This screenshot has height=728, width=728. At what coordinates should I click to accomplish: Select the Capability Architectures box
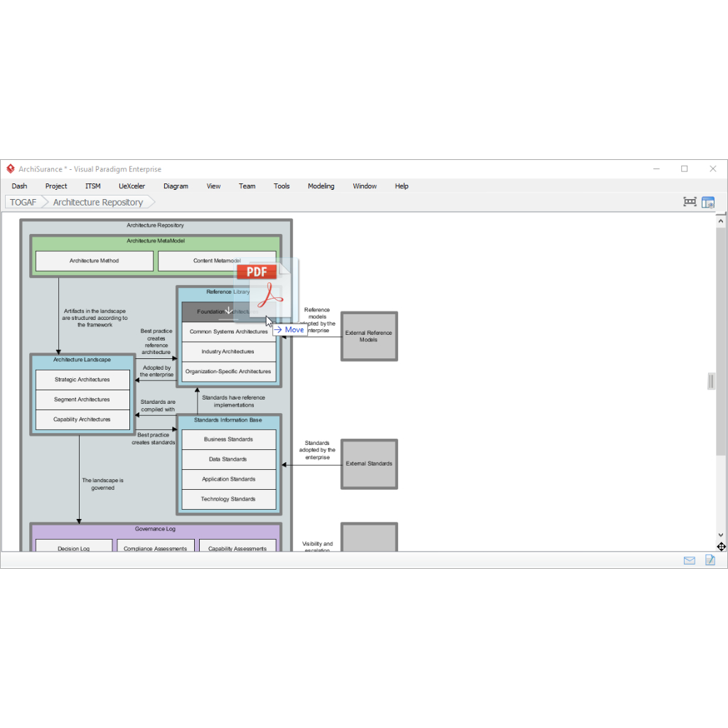click(x=82, y=419)
